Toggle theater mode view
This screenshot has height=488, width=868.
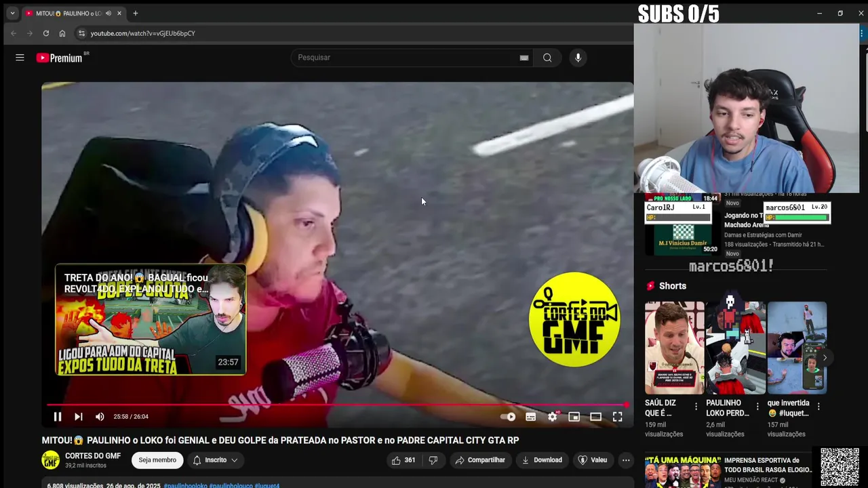click(596, 417)
